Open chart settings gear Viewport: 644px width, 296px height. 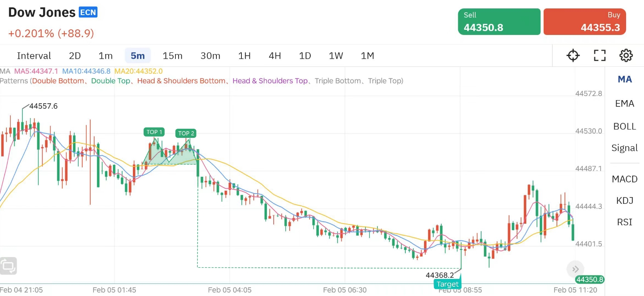626,56
